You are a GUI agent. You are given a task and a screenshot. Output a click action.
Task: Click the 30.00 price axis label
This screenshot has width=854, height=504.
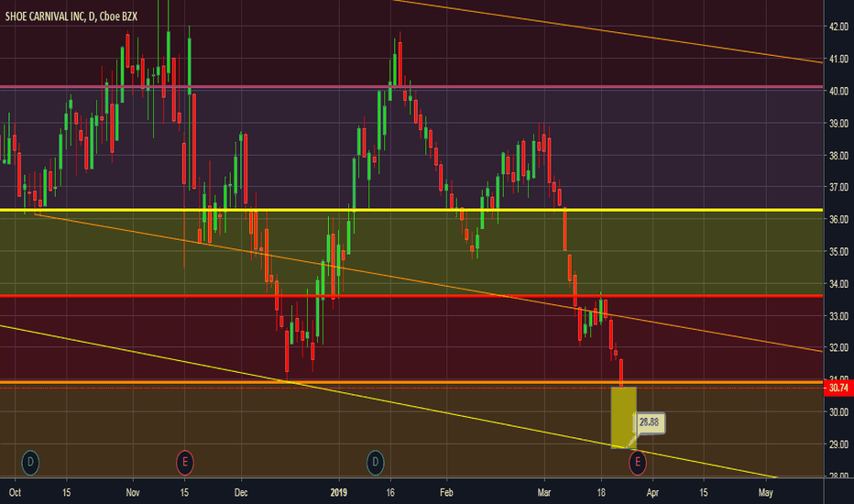(838, 412)
